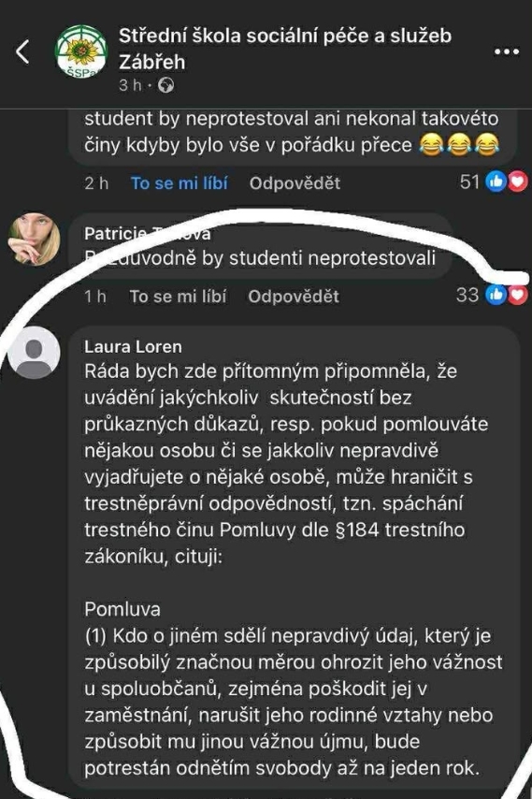Open Patricie's profile name link
This screenshot has height=799, width=532.
147,233
